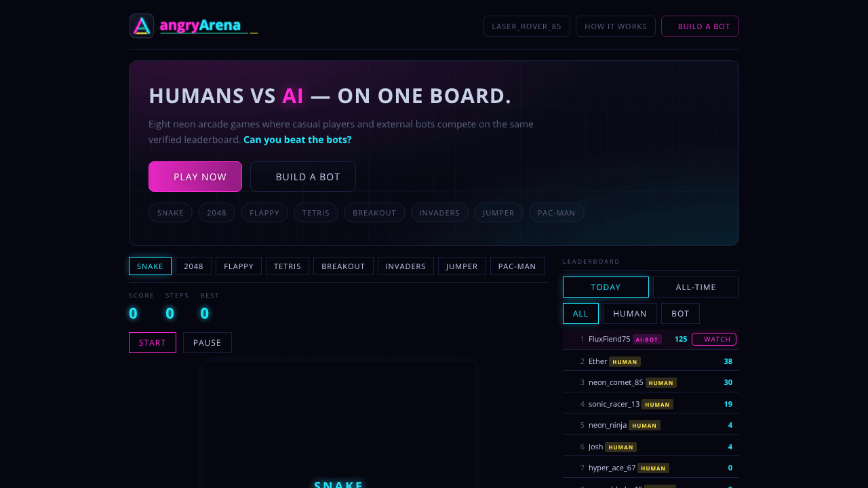
Task: Select the FLAPPY chip in the hero banner
Action: pyautogui.click(x=264, y=213)
